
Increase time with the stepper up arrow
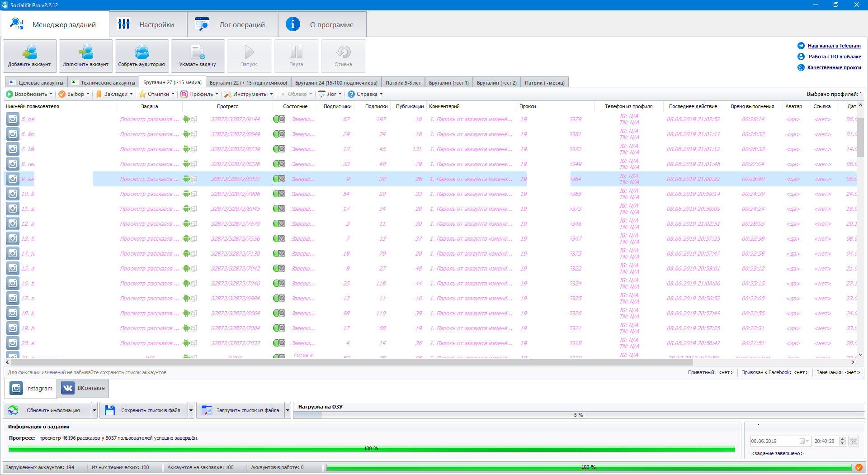[842, 439]
